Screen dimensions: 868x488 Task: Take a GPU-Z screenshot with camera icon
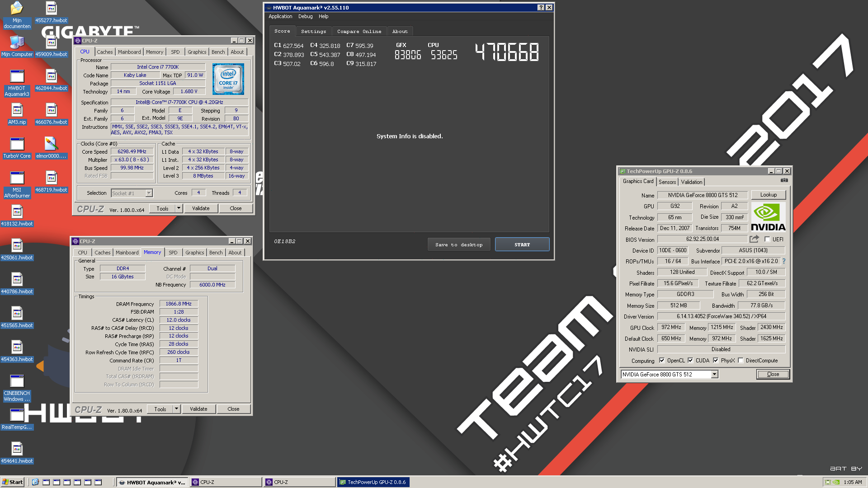[x=784, y=180]
